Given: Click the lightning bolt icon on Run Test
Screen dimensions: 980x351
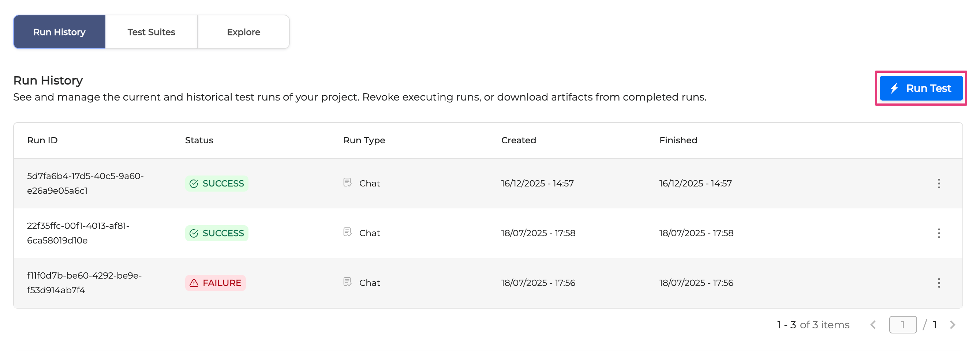Looking at the screenshot, I should [x=894, y=88].
